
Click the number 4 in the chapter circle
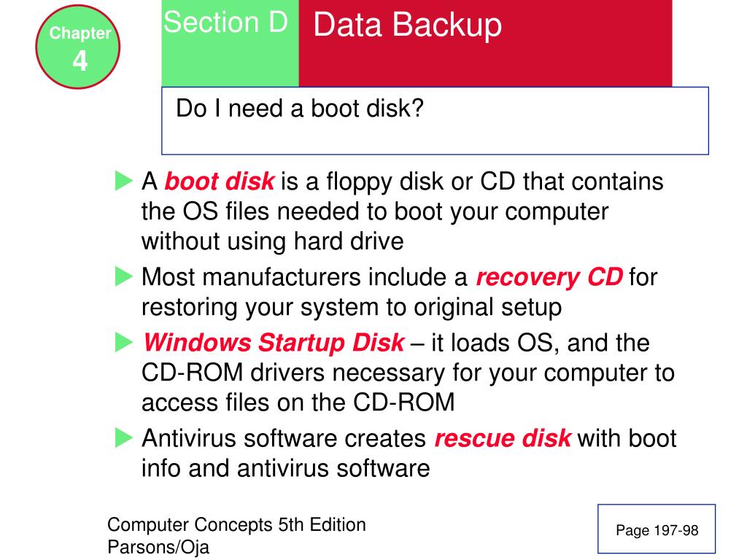click(80, 61)
